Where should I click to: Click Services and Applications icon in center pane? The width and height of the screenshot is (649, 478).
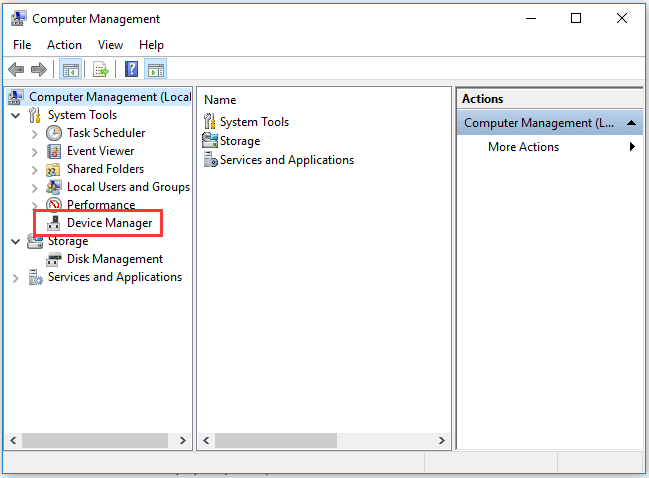pos(210,159)
